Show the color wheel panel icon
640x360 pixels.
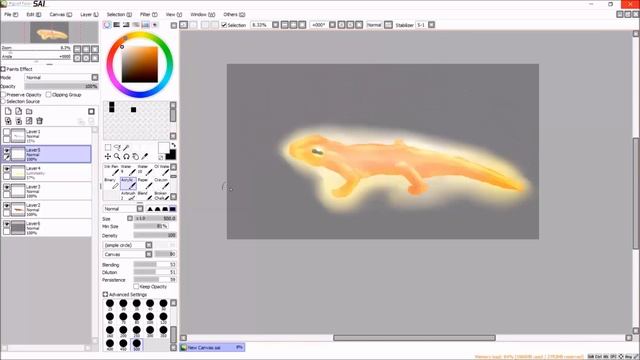pyautogui.click(x=107, y=25)
